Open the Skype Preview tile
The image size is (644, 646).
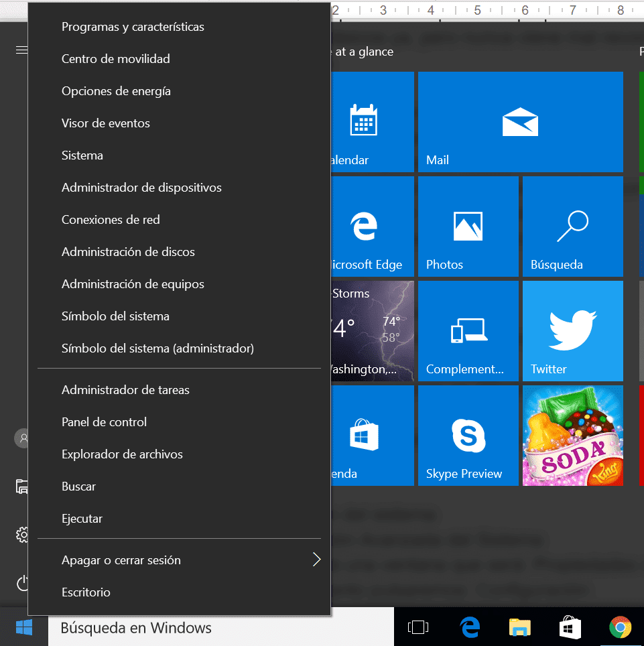tap(468, 436)
